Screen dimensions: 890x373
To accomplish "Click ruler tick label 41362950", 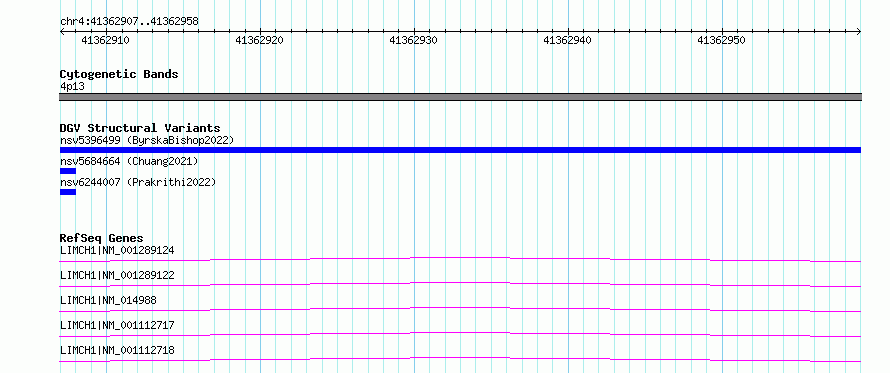I will tap(721, 40).
